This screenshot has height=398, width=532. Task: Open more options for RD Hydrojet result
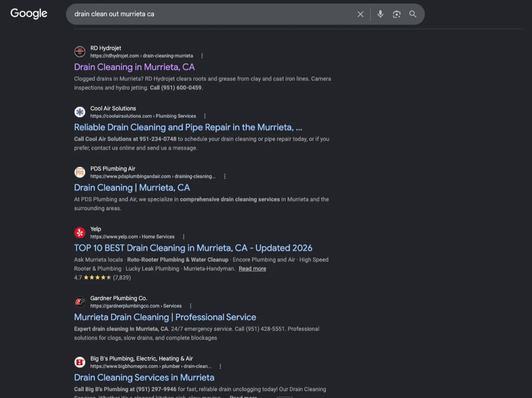(202, 56)
